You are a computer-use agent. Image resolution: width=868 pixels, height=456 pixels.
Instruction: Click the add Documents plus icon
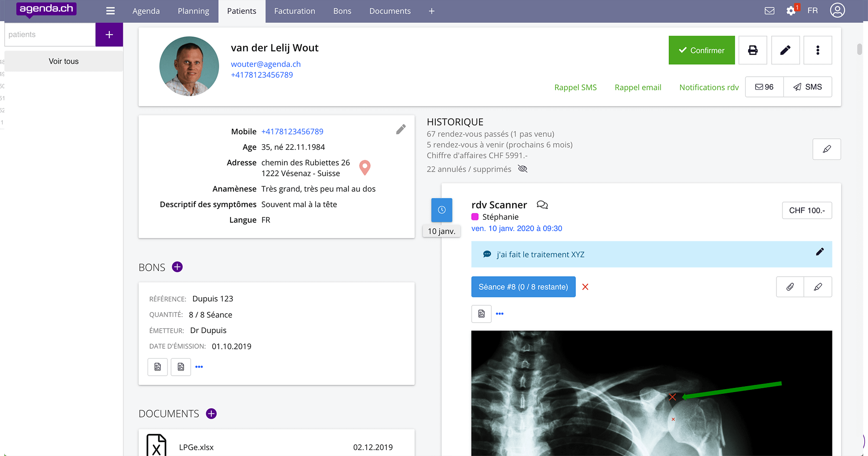[x=211, y=413]
